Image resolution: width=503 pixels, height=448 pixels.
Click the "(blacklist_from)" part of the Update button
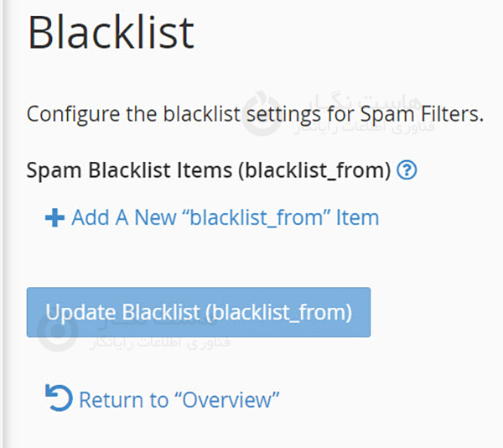click(277, 312)
